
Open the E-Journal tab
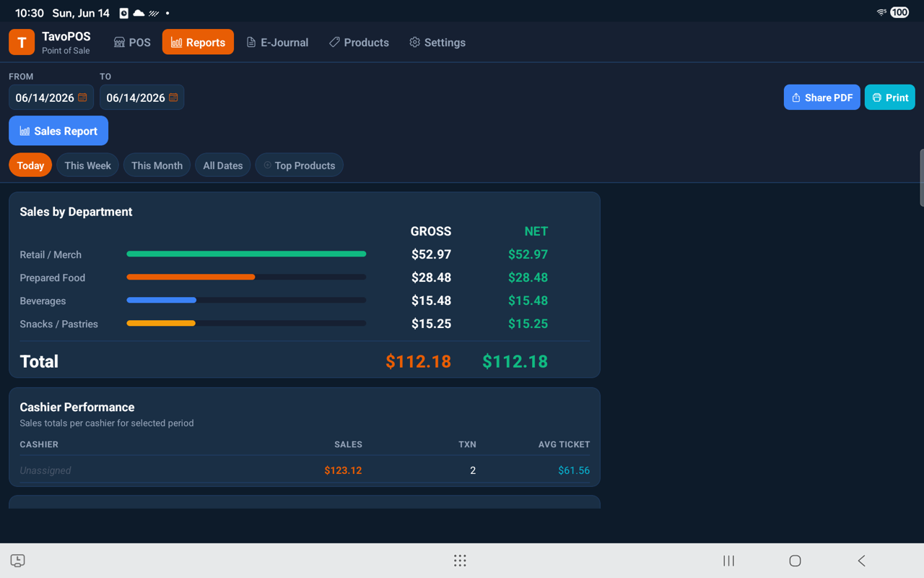pyautogui.click(x=277, y=42)
